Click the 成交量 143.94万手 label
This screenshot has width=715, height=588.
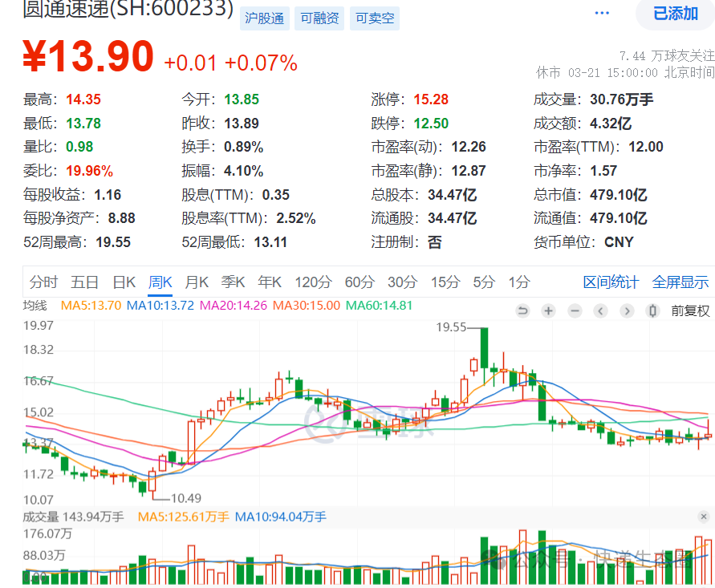point(73,517)
